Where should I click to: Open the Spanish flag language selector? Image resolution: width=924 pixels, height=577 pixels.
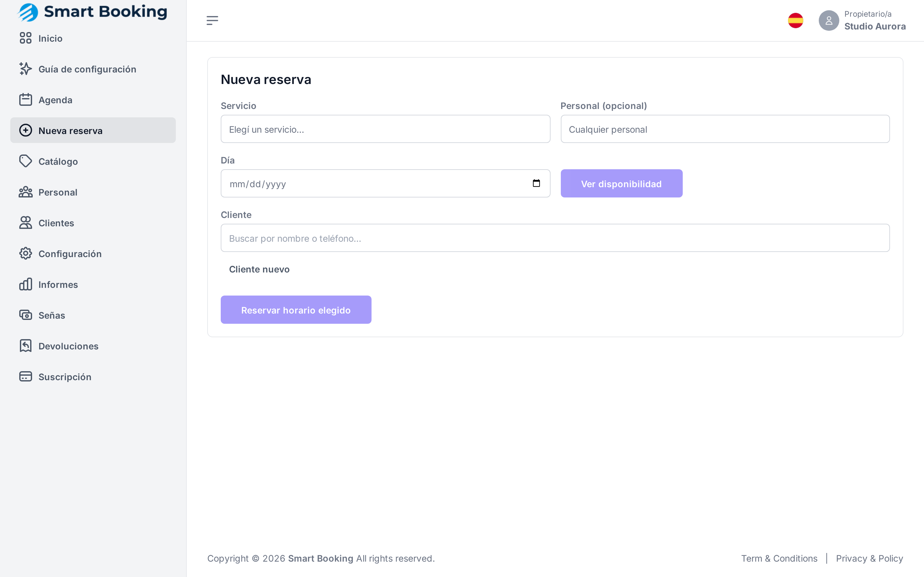795,21
